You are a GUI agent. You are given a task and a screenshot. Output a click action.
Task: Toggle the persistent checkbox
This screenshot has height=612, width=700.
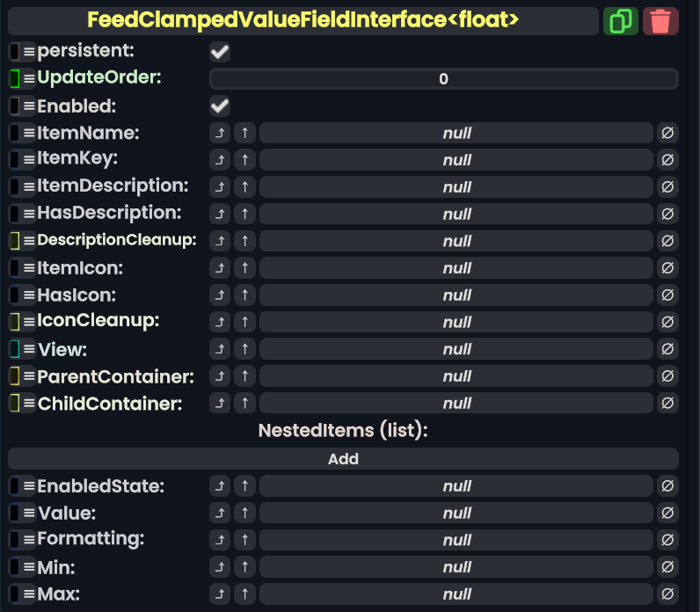point(220,52)
